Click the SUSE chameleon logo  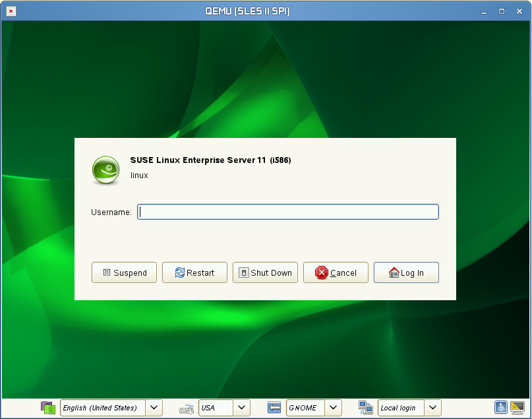(x=105, y=170)
